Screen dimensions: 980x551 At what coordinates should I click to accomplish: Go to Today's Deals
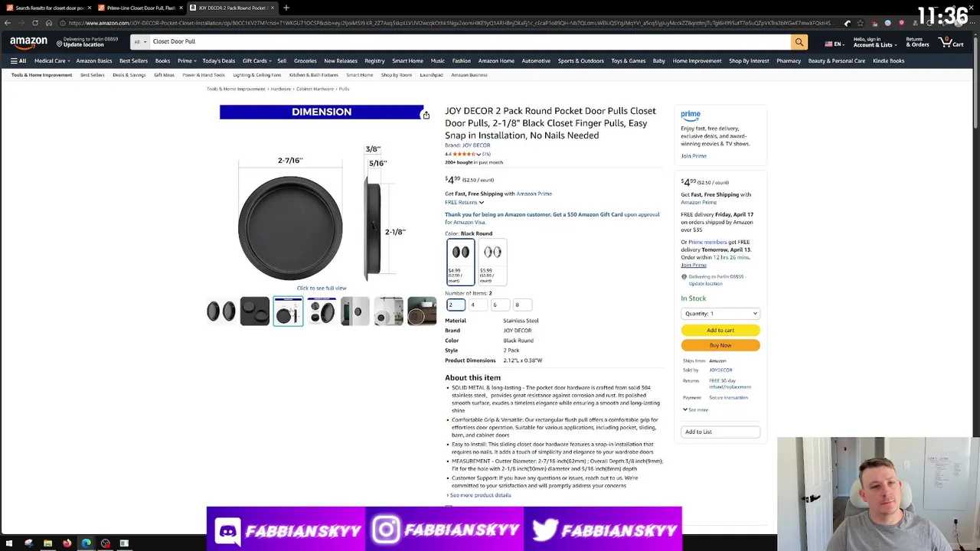(x=218, y=60)
